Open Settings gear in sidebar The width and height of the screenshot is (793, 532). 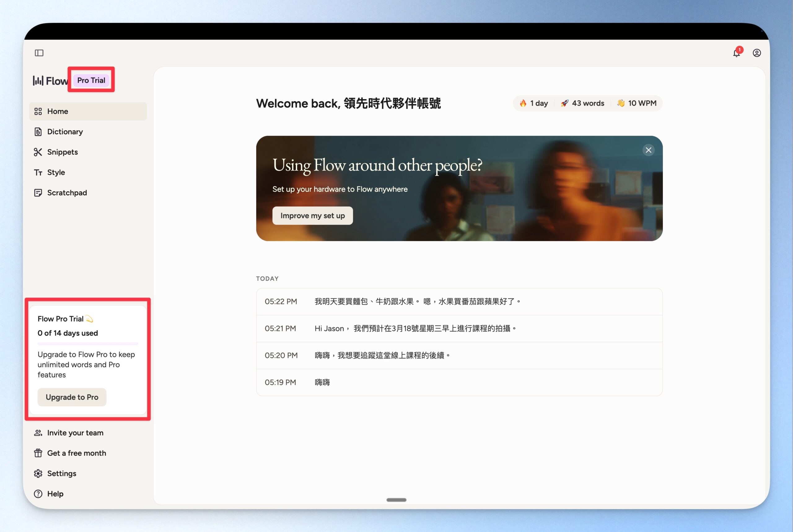click(x=38, y=474)
